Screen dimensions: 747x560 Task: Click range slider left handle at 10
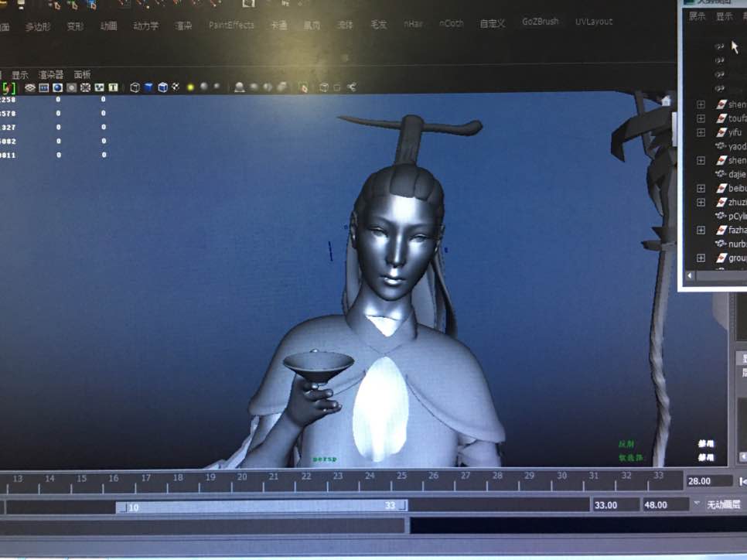[122, 507]
